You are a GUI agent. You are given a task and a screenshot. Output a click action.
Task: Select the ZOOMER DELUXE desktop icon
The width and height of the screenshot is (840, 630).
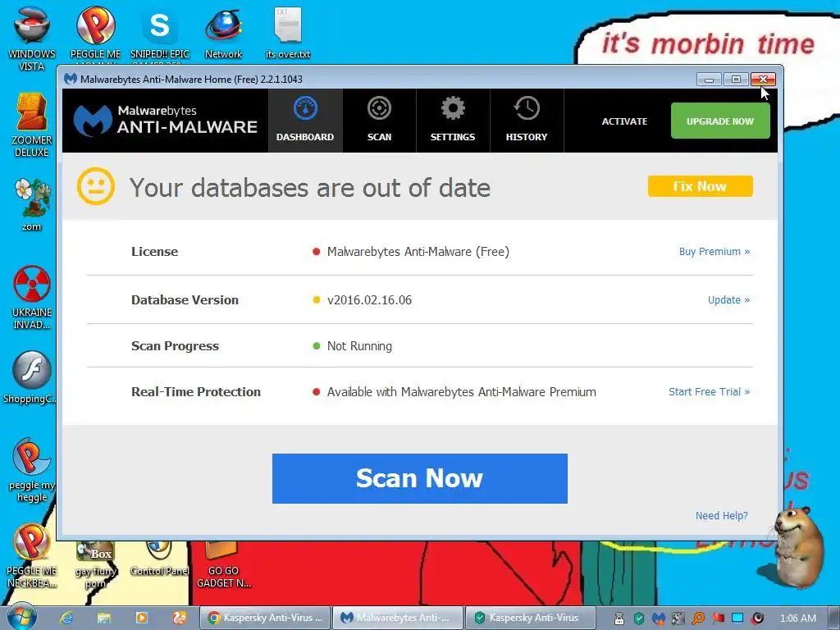click(32, 125)
